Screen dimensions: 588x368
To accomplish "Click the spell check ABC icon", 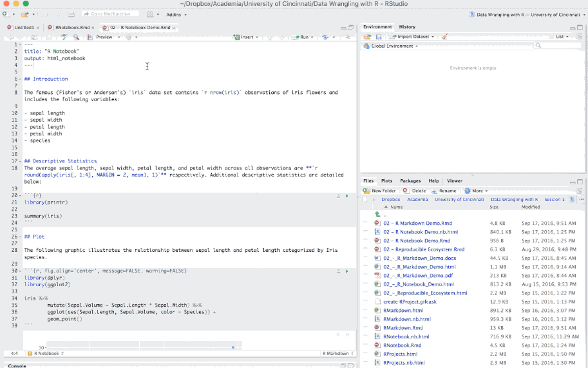I will click(64, 37).
